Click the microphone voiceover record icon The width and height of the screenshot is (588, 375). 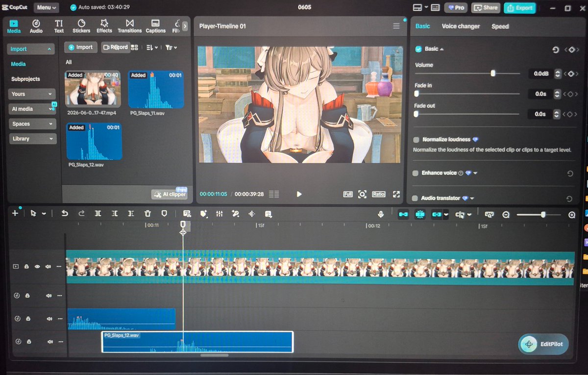380,214
